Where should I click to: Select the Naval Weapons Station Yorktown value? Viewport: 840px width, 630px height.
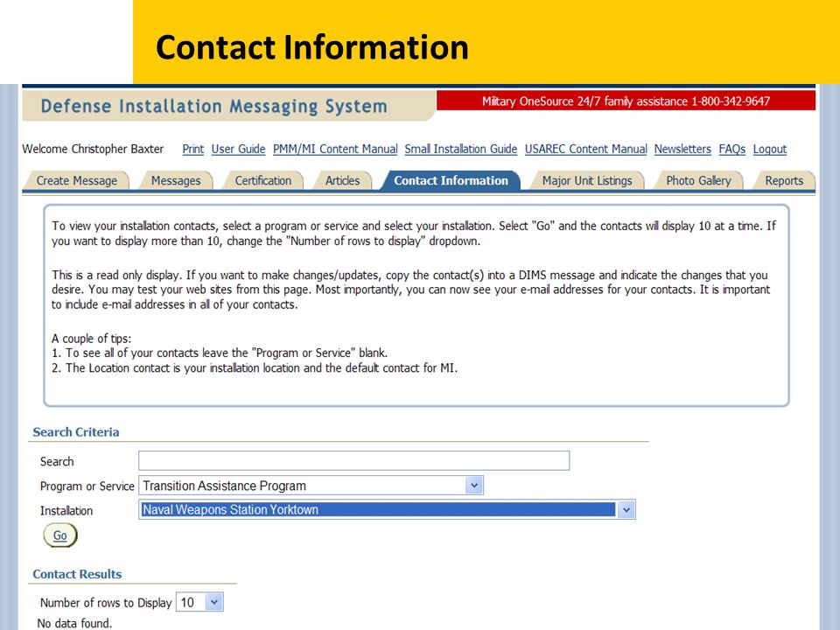[378, 509]
